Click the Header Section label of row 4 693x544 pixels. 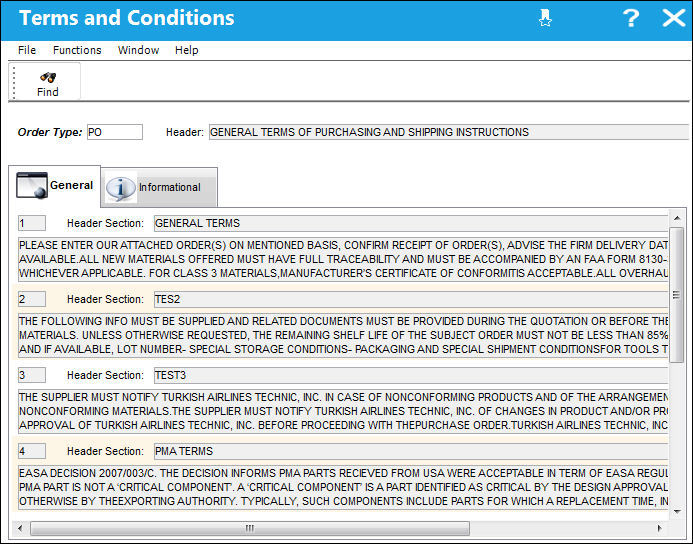click(x=105, y=451)
